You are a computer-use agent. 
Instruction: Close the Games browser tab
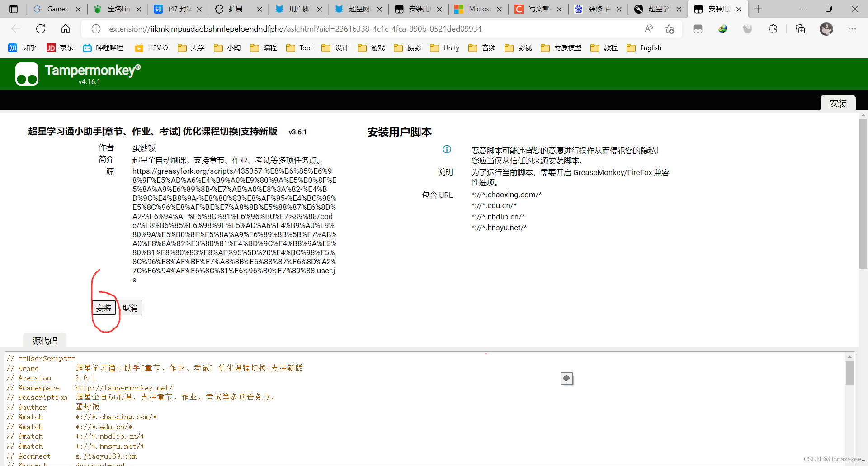pos(78,9)
